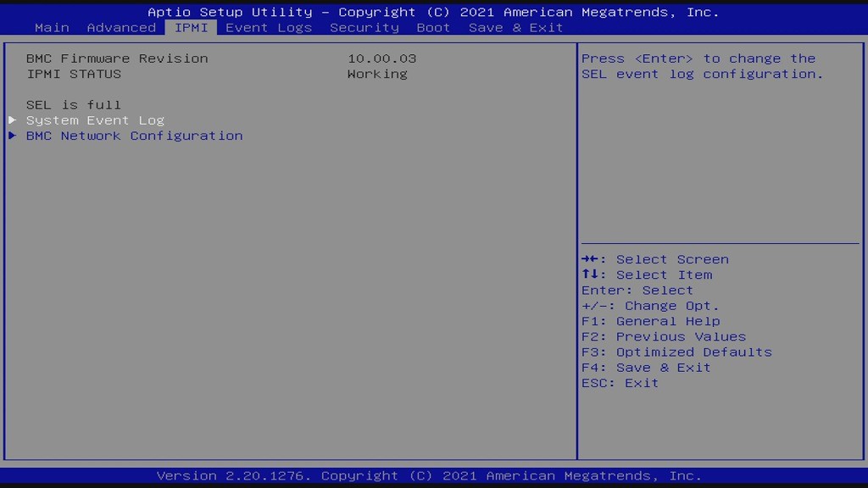
Task: Click the ESC: Exit hint
Action: point(620,383)
